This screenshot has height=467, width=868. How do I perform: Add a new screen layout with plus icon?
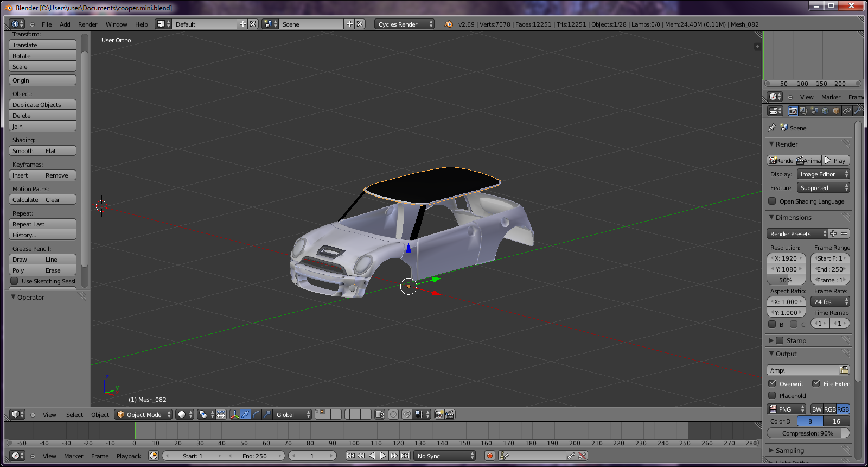pos(243,24)
